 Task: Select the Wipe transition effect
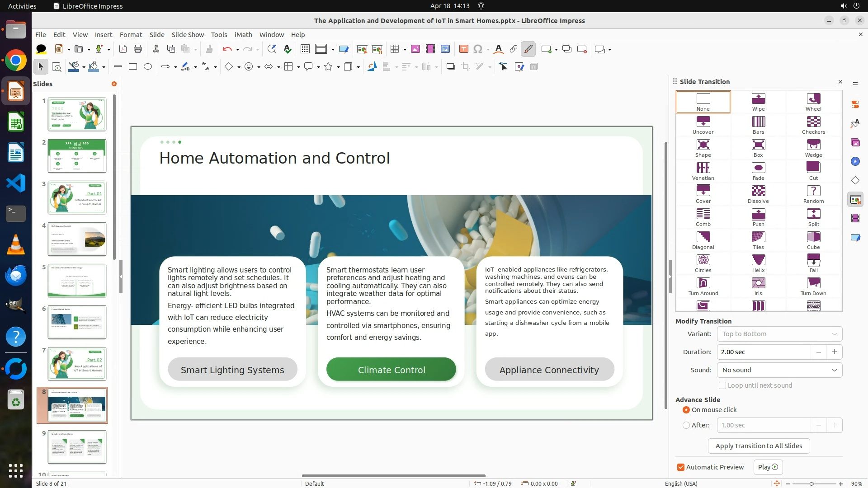click(x=758, y=102)
